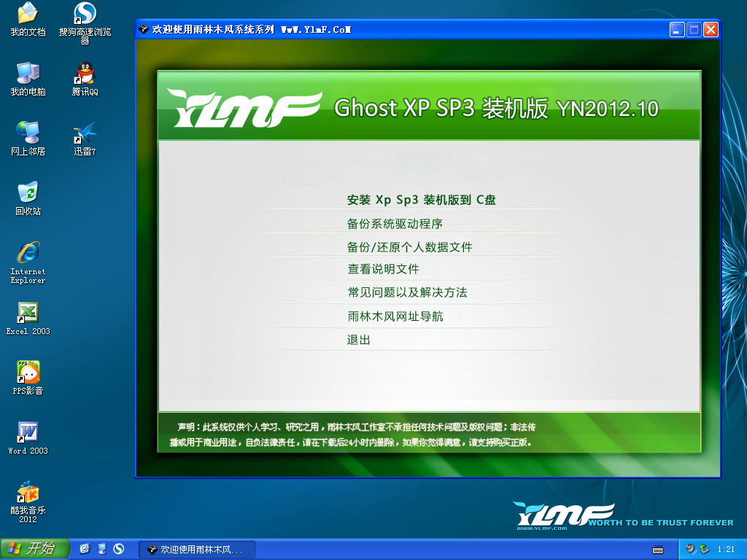The height and width of the screenshot is (560, 747).
Task: Select the 搜狗高速浏览器 desktop shortcut
Action: pos(85,23)
